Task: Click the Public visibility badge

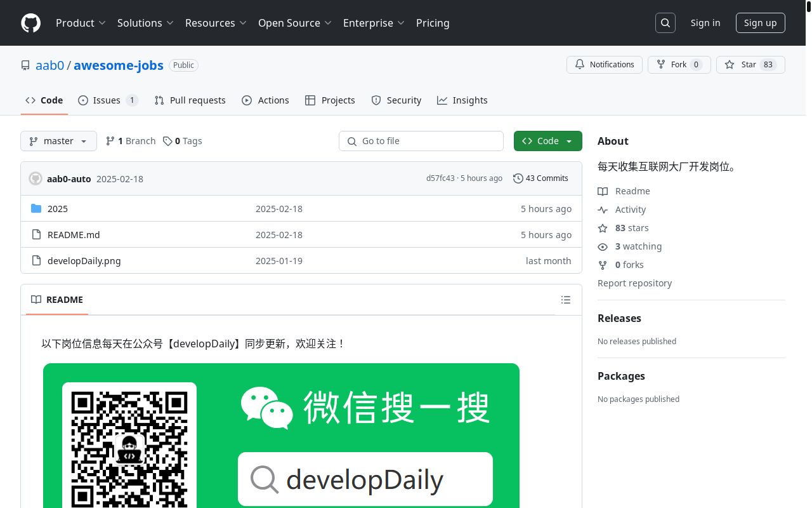Action: (x=183, y=65)
